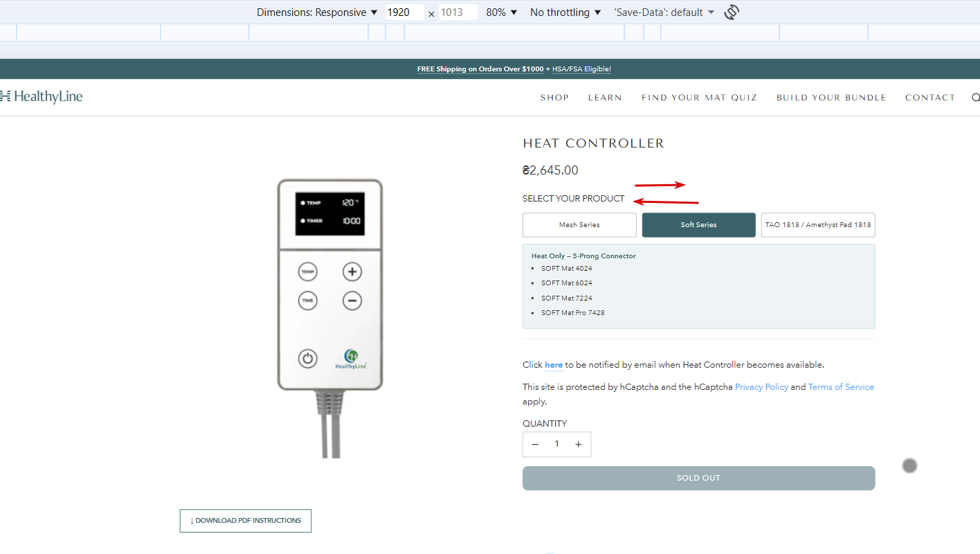Click the SOLD OUT button

(699, 479)
